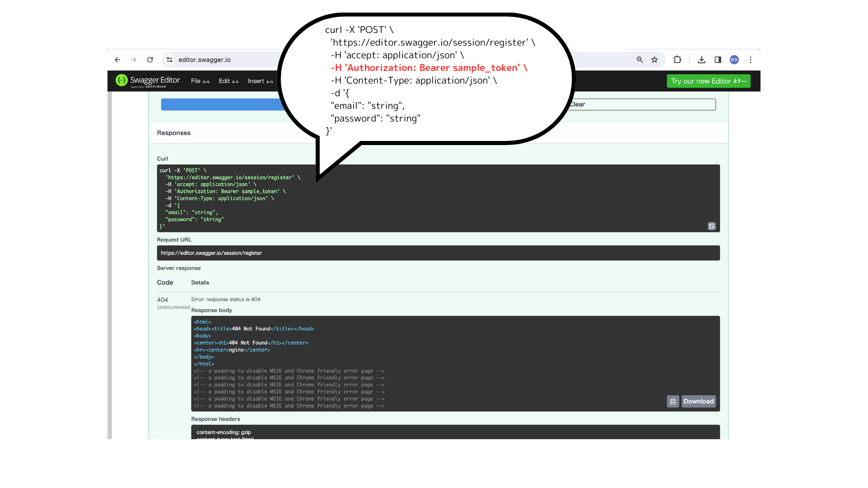Viewport: 868px width, 488px height.
Task: Click the browser forward arrow
Action: point(133,60)
